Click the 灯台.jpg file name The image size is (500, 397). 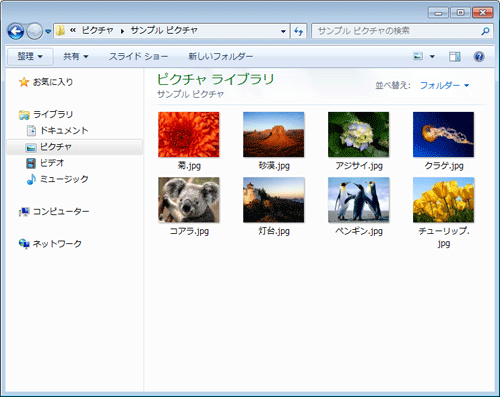(x=274, y=231)
